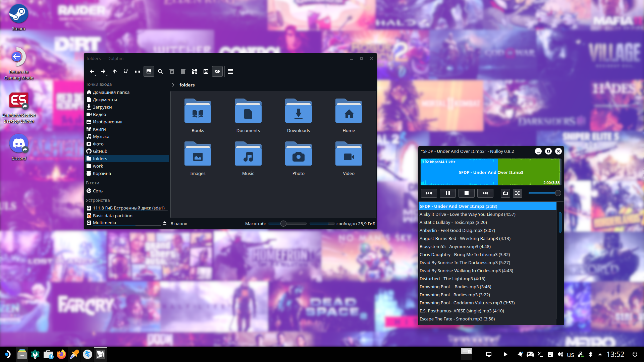Toggle show previews in Dolphin toolbar

point(149,71)
